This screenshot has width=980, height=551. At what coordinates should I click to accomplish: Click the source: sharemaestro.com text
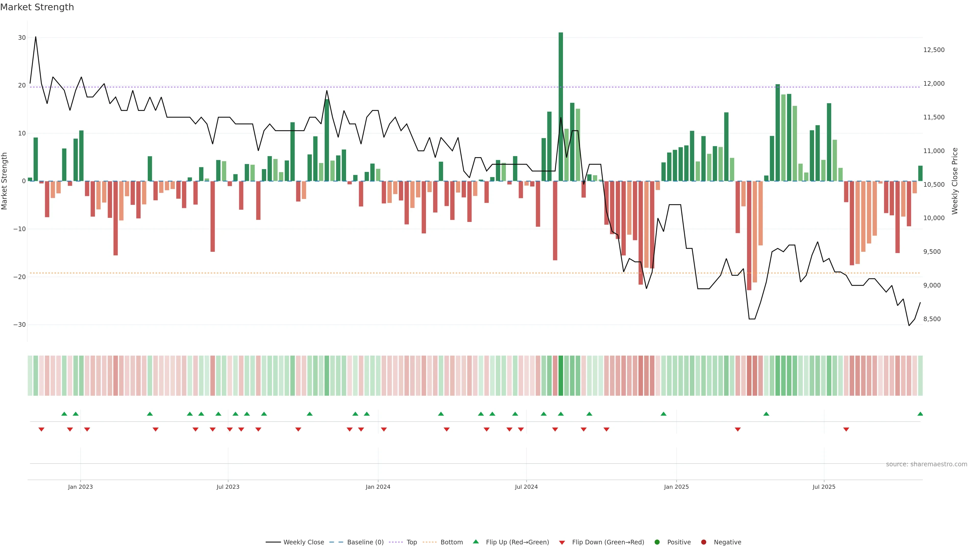pyautogui.click(x=926, y=464)
